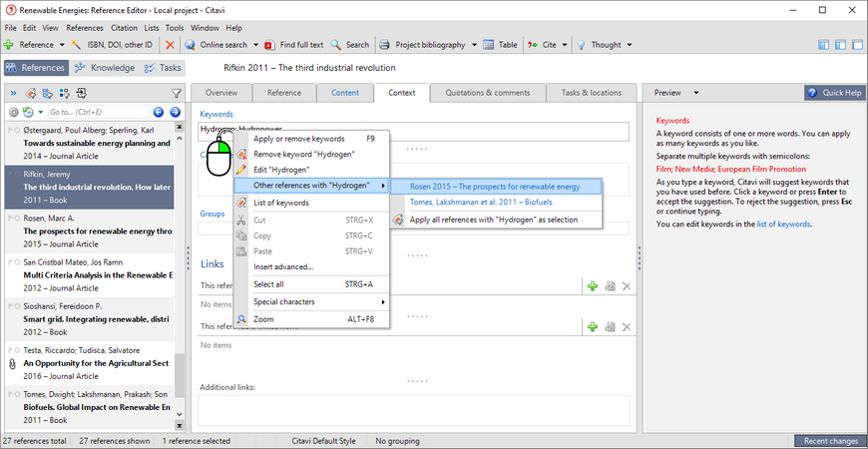Click the Cite quotation icon

coord(533,45)
